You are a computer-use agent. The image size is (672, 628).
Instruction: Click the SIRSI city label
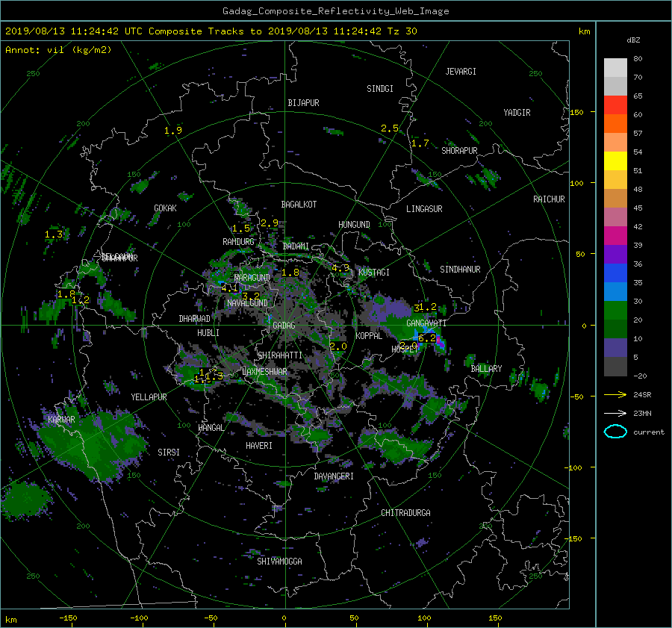coord(169,453)
